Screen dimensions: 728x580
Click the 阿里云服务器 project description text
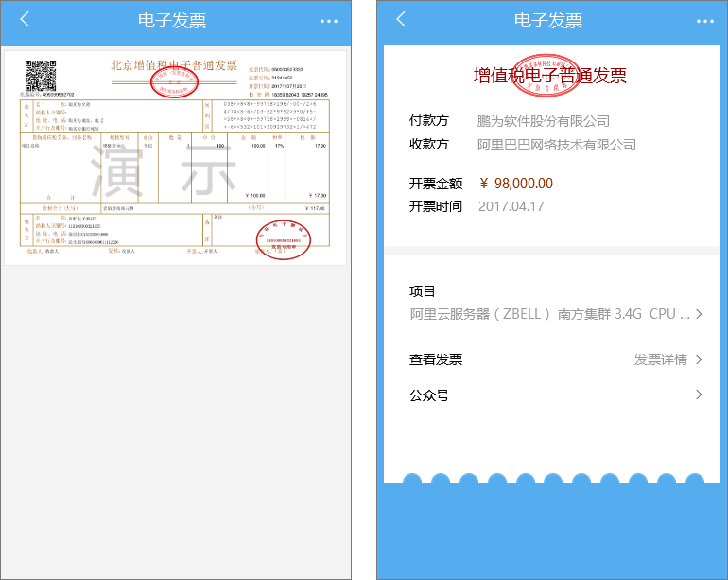[x=551, y=314]
